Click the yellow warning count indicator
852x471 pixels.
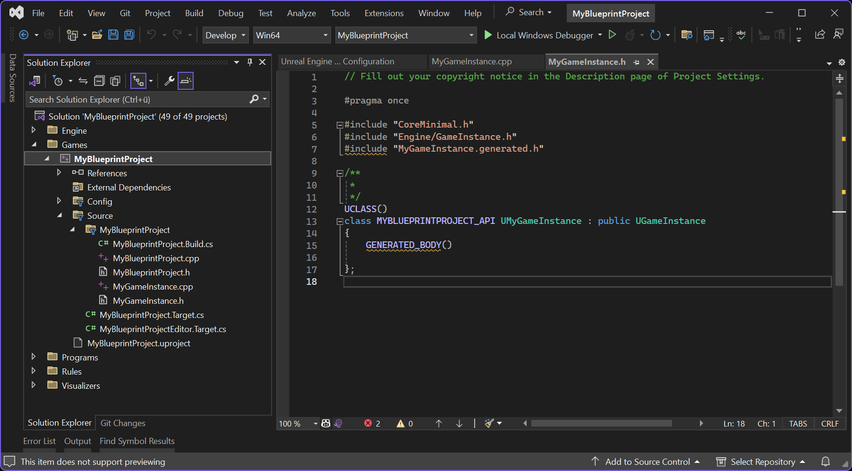click(x=405, y=423)
